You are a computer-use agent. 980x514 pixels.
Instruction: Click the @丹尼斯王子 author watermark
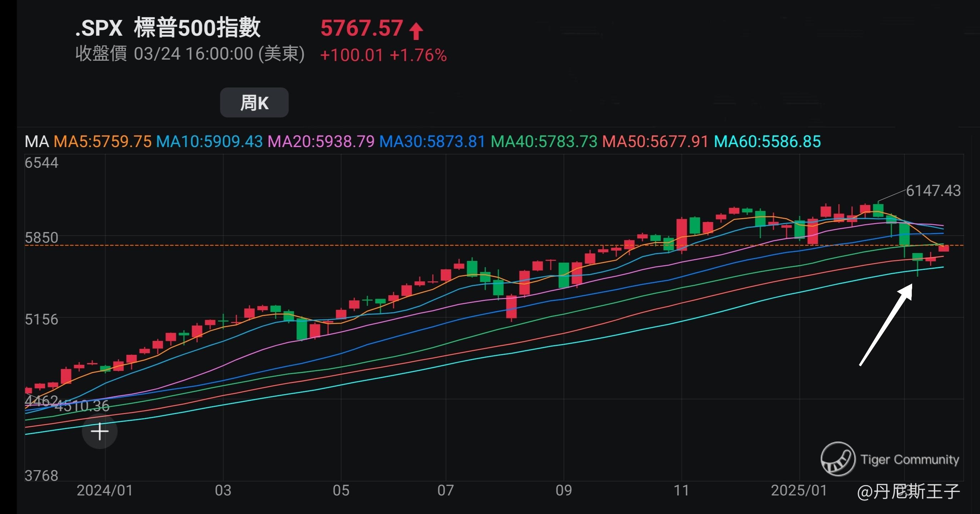click(909, 491)
